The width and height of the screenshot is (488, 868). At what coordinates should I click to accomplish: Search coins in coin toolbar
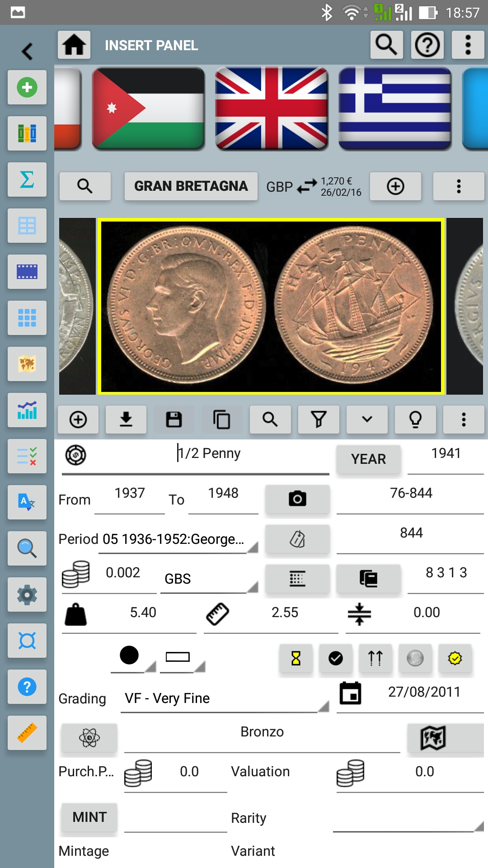pos(270,420)
